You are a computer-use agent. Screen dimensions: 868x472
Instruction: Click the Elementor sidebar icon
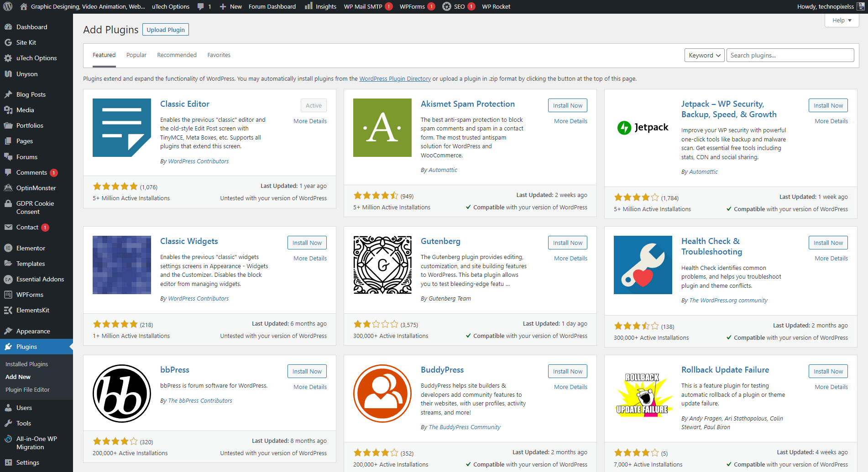(x=8, y=248)
